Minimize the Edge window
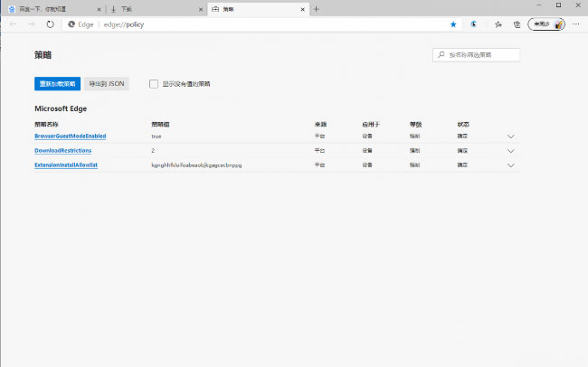This screenshot has width=588, height=367. pos(539,5)
